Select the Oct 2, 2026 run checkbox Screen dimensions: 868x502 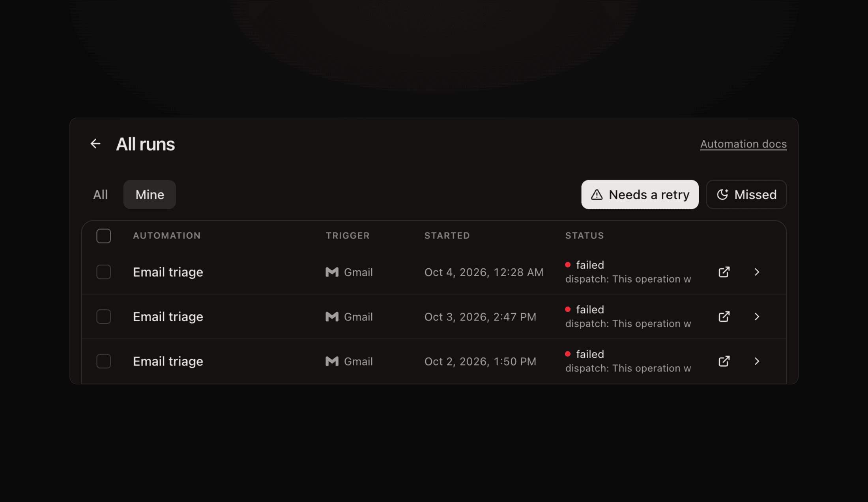click(104, 361)
